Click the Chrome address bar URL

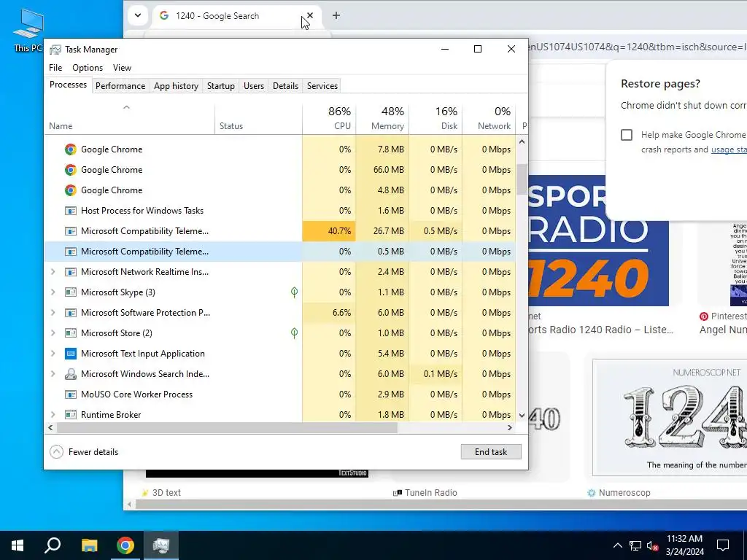click(x=638, y=47)
